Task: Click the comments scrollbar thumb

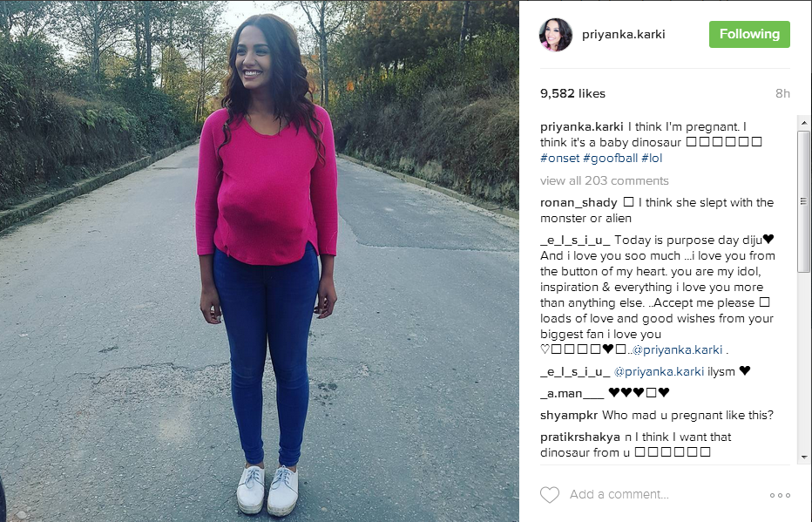Action: (x=803, y=201)
